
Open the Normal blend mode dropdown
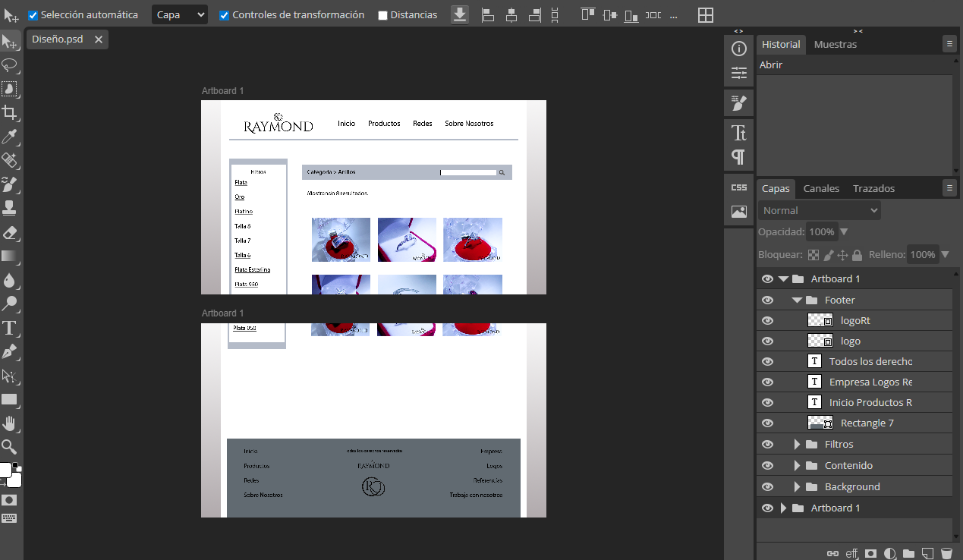[x=820, y=210]
